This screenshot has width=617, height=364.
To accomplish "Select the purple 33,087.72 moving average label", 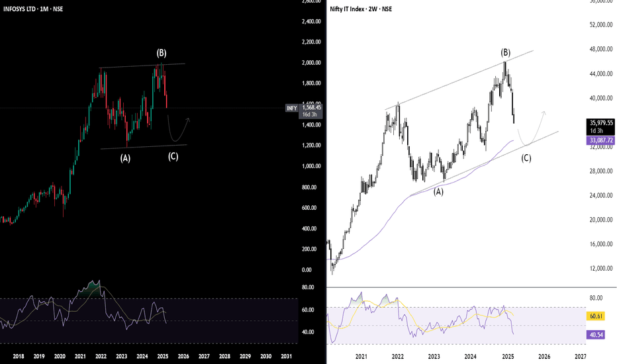I will pos(601,140).
